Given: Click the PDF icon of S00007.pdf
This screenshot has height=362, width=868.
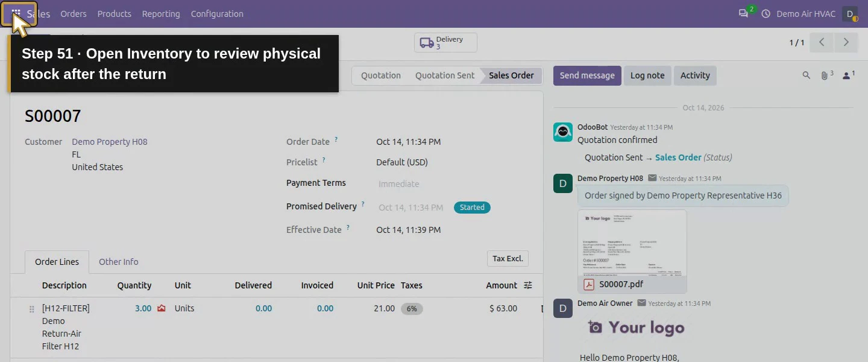Looking at the screenshot, I should (x=588, y=284).
